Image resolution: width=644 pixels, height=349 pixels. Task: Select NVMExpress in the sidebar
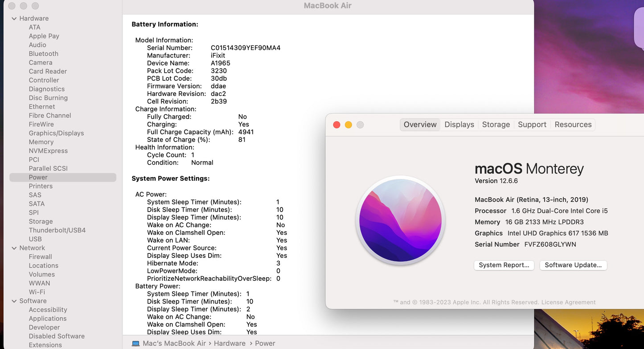[48, 151]
